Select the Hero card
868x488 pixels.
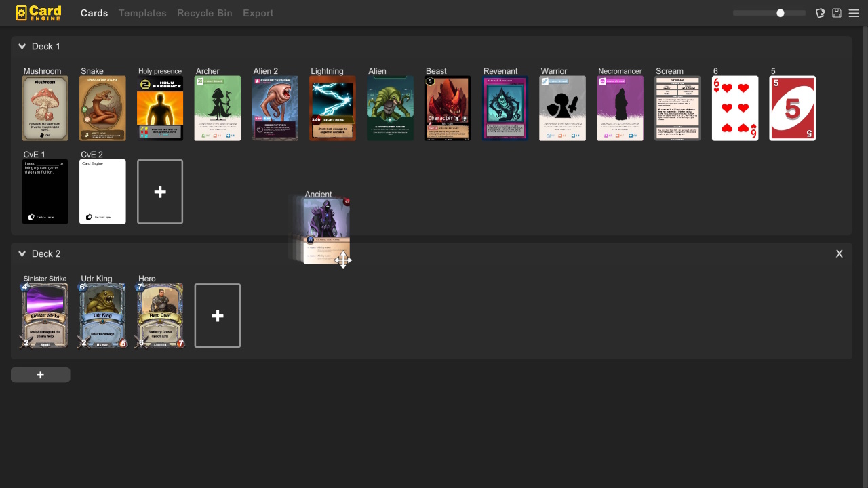click(x=160, y=316)
